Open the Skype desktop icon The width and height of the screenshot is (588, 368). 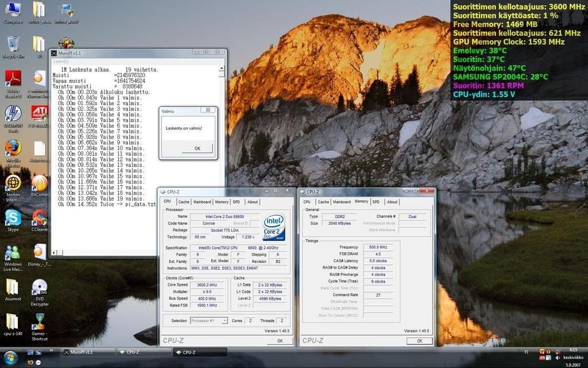(x=13, y=217)
